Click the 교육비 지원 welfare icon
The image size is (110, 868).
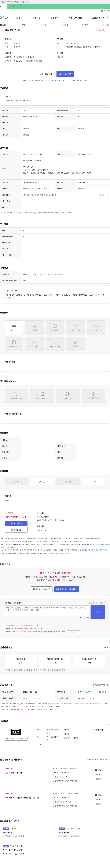tap(75, 327)
